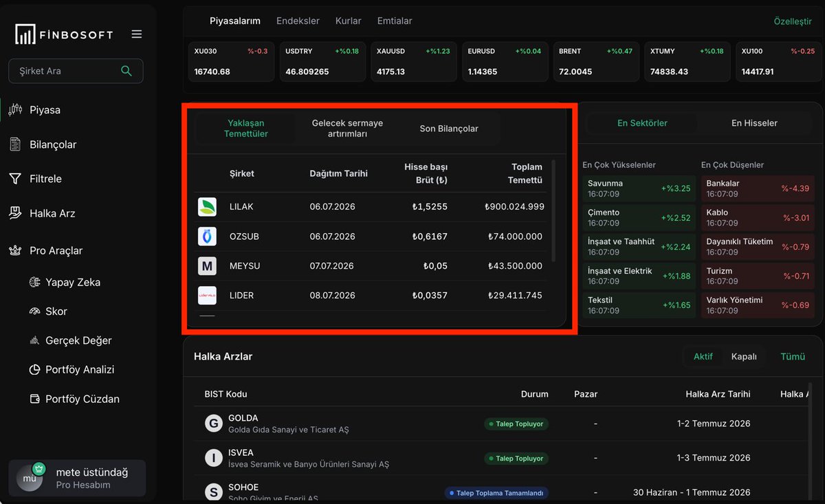
Task: Filter Halka Arzlar by Aktif
Action: click(703, 357)
